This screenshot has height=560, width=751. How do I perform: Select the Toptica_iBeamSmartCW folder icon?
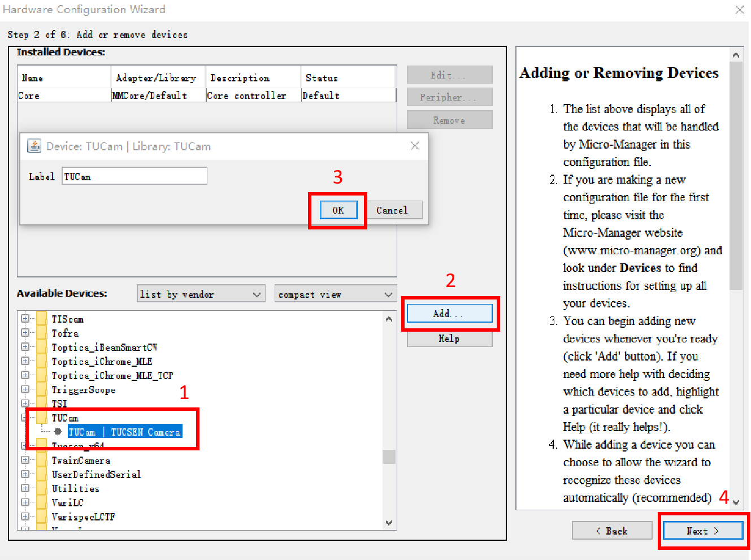tap(42, 347)
